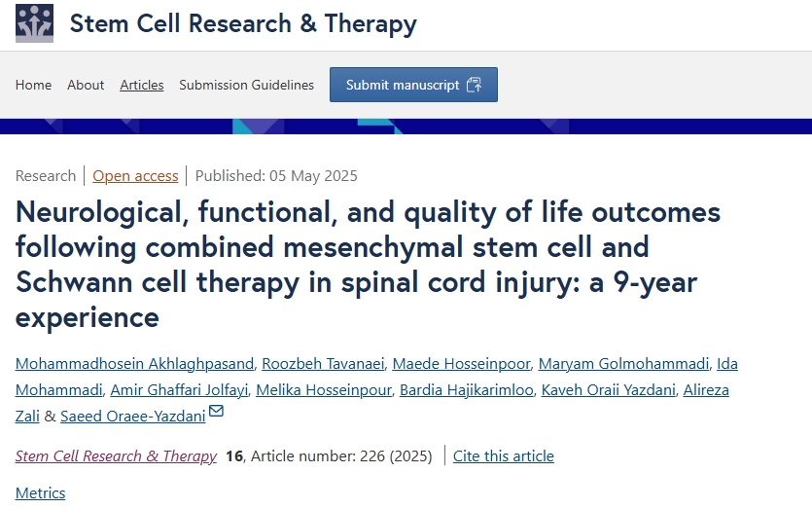Click the email envelope icon beside Saeed Oraee-Yazdani
The height and width of the screenshot is (509, 812).
click(x=216, y=413)
